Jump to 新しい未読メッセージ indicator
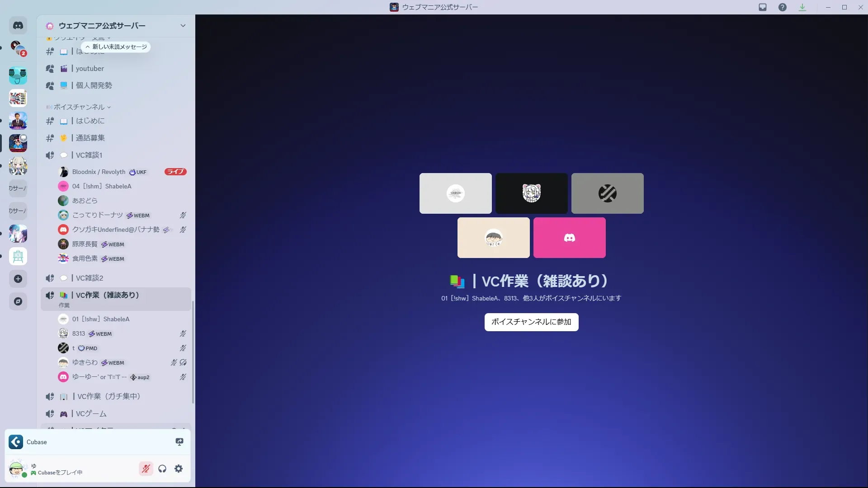The height and width of the screenshot is (488, 868). click(116, 47)
